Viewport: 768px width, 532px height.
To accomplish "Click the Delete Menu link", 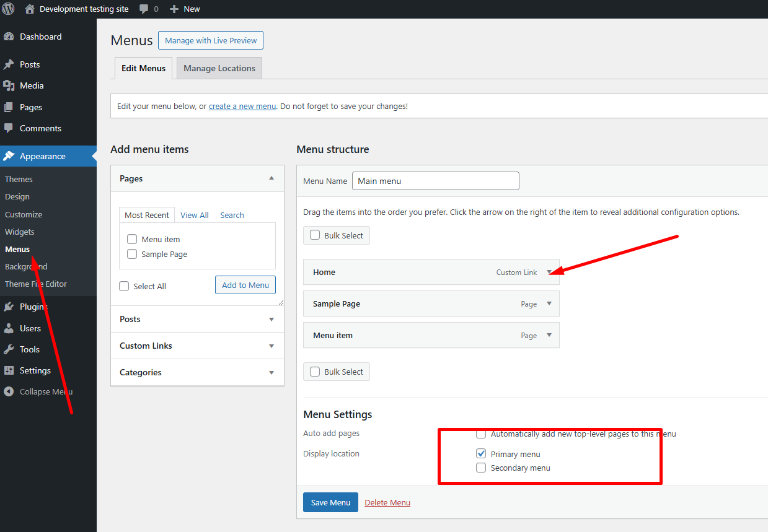I will click(387, 502).
